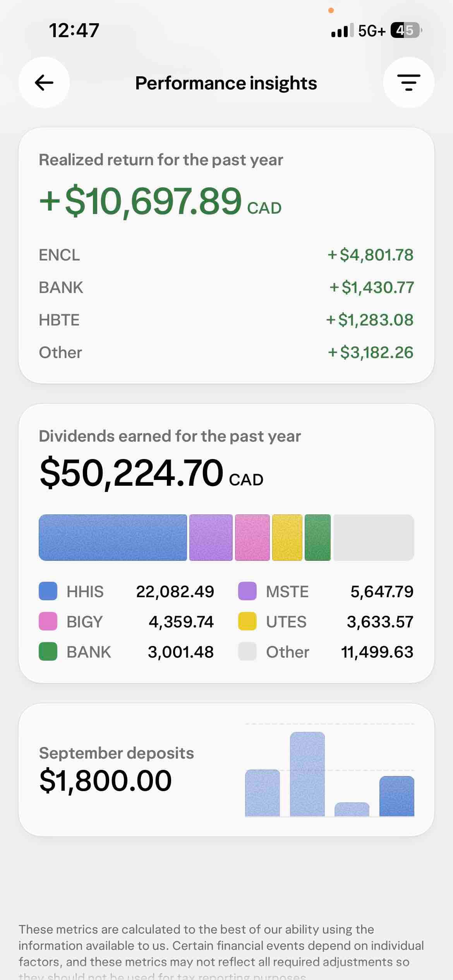This screenshot has width=453, height=980.
Task: Open the filter icon at top right
Action: 408,82
